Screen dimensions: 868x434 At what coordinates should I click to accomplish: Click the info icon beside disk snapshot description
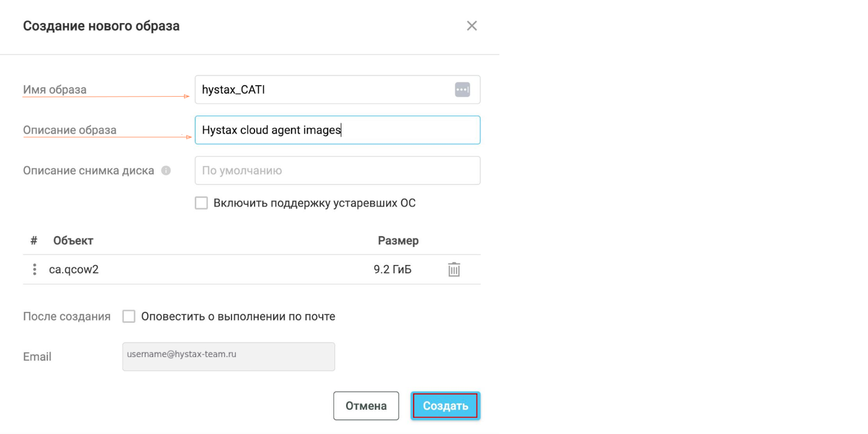tap(166, 171)
